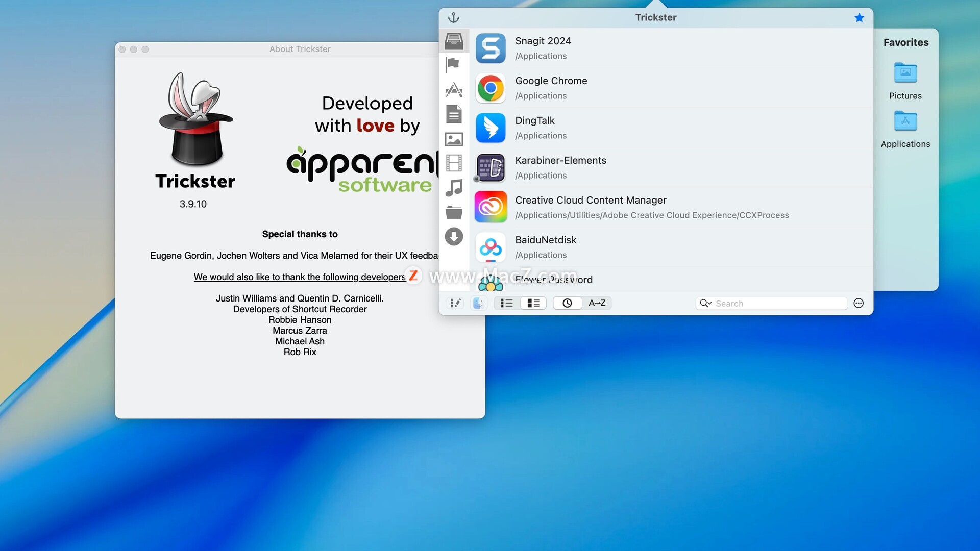980x551 pixels.
Task: Select Creative Cloud Content Manager title
Action: [591, 200]
